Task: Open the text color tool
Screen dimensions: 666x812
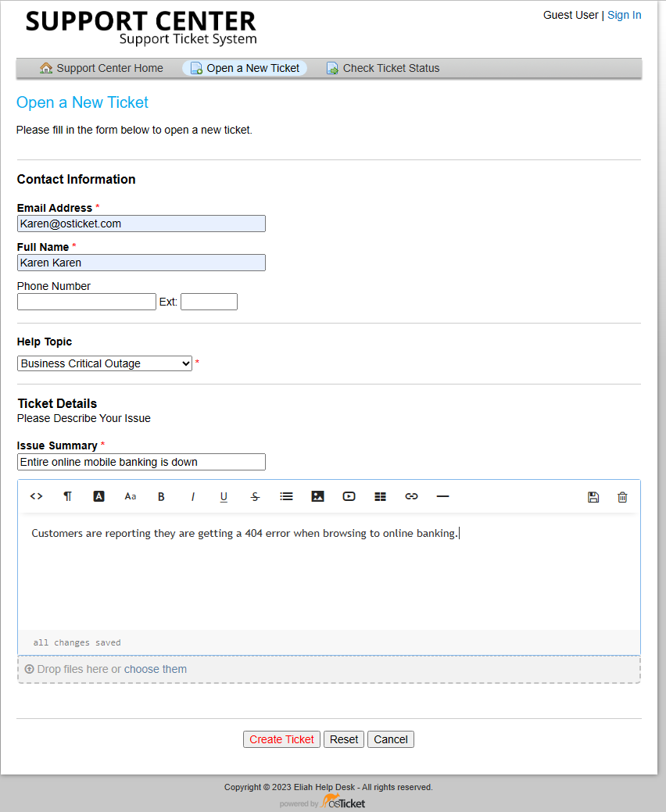Action: 98,496
